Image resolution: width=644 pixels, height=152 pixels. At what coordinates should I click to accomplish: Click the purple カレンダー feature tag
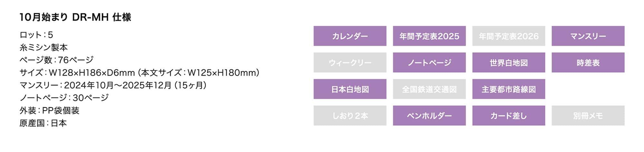(350, 36)
